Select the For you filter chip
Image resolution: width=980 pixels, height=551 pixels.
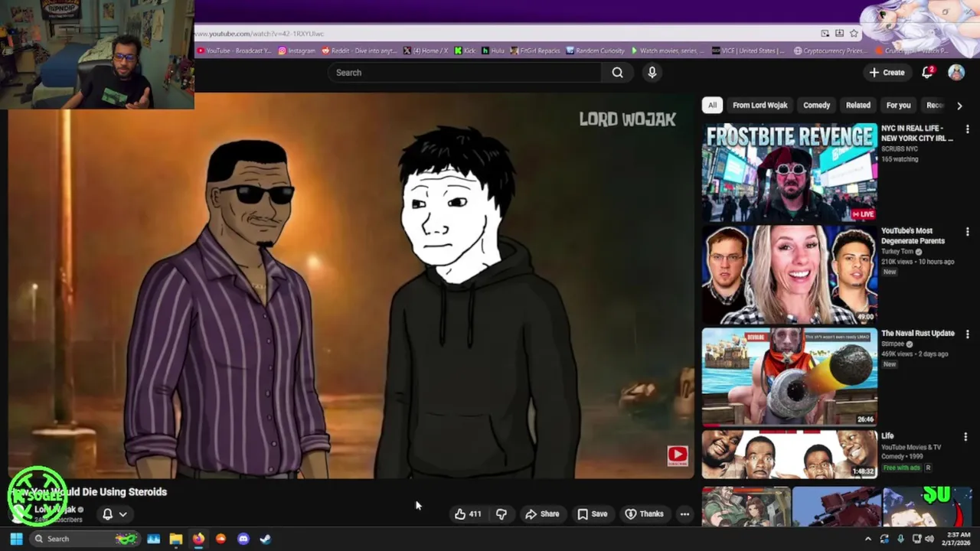(898, 105)
